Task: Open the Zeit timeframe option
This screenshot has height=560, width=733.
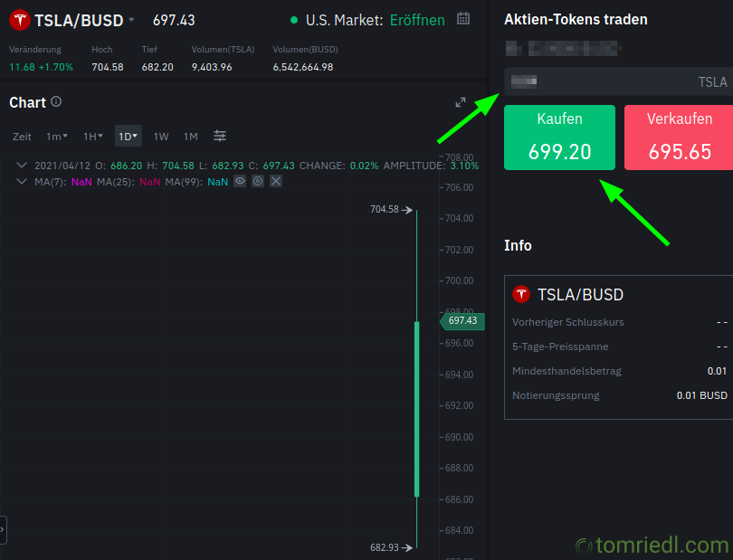Action: [21, 136]
